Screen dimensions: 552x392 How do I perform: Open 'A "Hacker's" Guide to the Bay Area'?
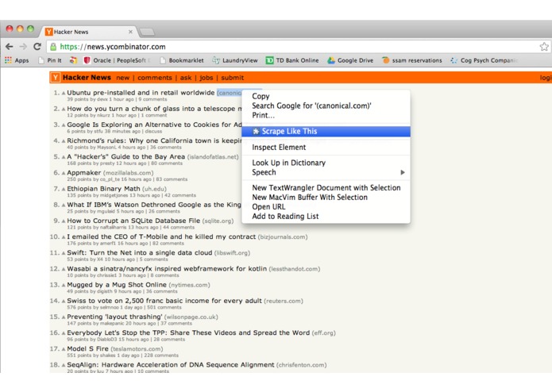point(126,157)
